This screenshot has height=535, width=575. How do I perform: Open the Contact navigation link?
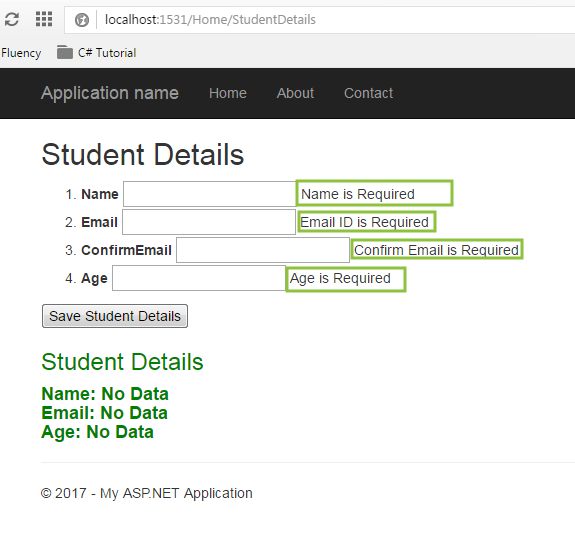coord(368,93)
